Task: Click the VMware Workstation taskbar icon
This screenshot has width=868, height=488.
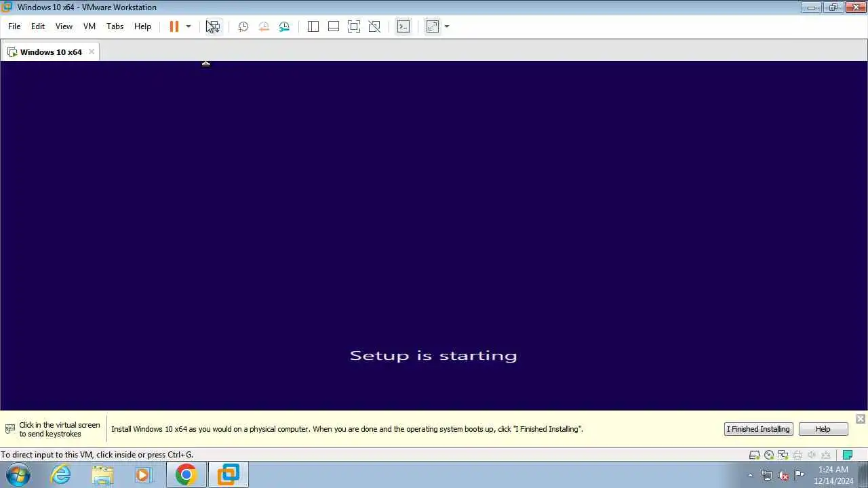Action: 229,474
